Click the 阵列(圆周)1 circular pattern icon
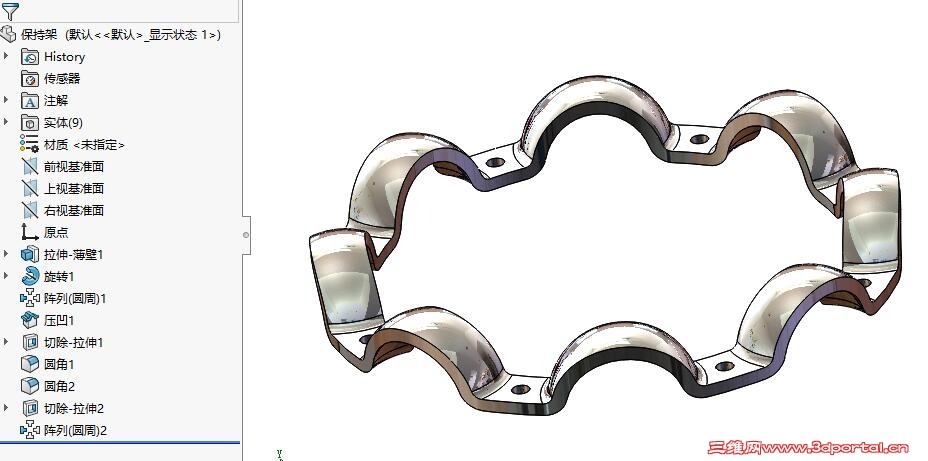The image size is (928, 461). 30,298
